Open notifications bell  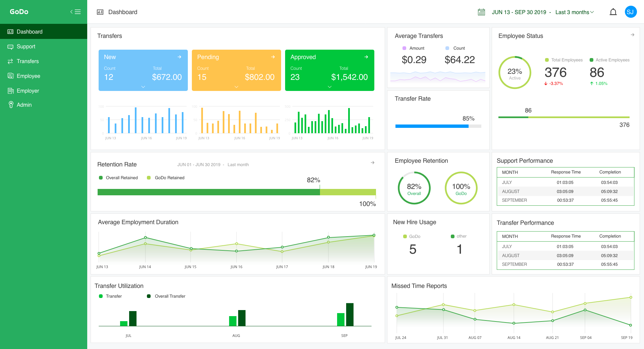pos(613,12)
